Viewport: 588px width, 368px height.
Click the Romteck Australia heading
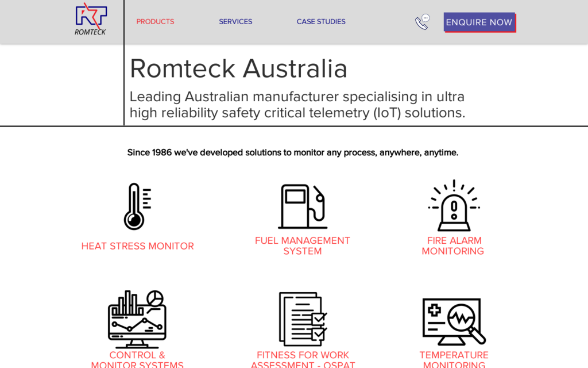(239, 68)
